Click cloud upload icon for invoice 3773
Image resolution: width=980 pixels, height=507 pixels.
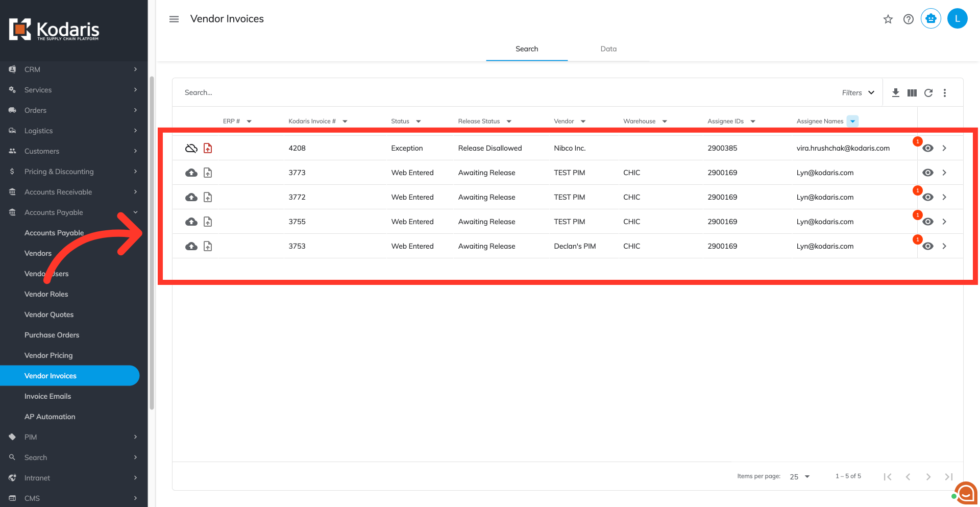[191, 173]
